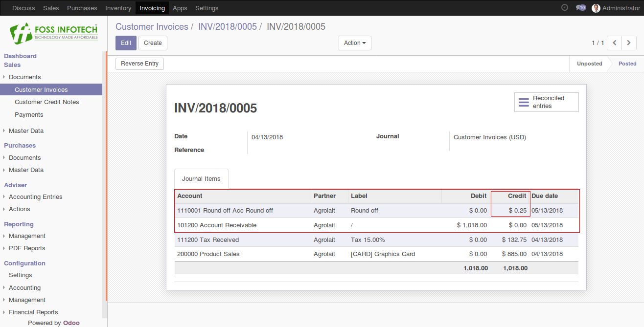Screen dimensions: 644x327
Task: Expand Management under Configuration
Action: pyautogui.click(x=27, y=300)
